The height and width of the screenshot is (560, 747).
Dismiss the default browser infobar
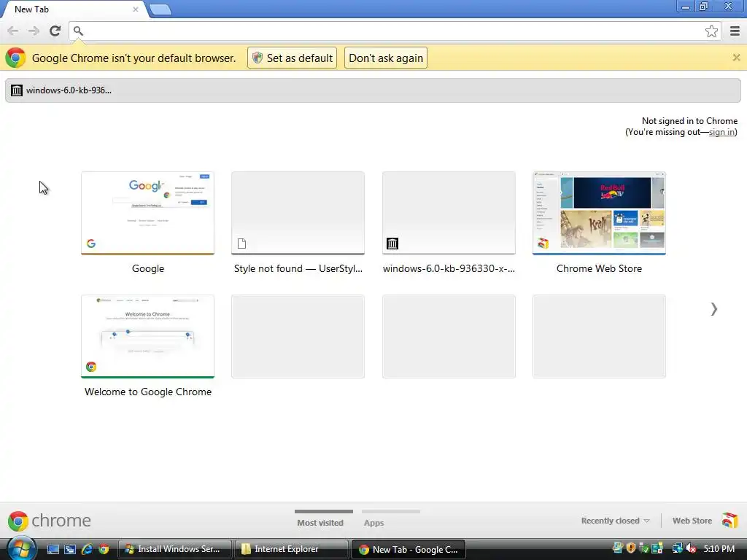pos(737,58)
